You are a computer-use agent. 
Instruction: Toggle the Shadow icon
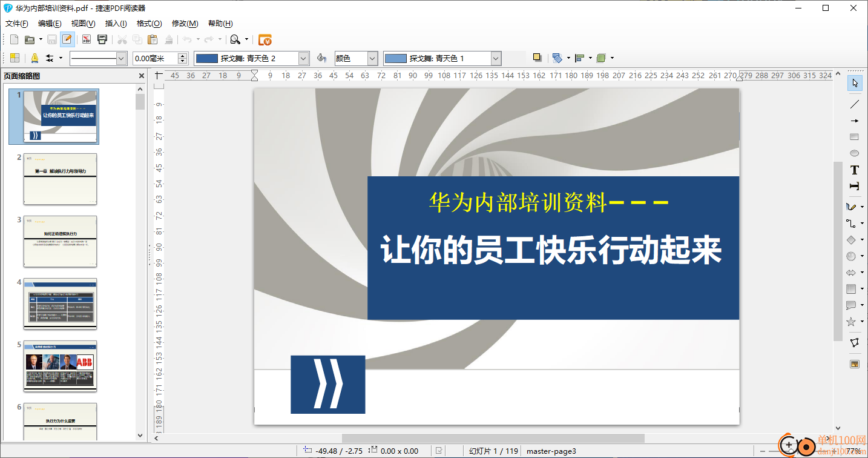[537, 58]
